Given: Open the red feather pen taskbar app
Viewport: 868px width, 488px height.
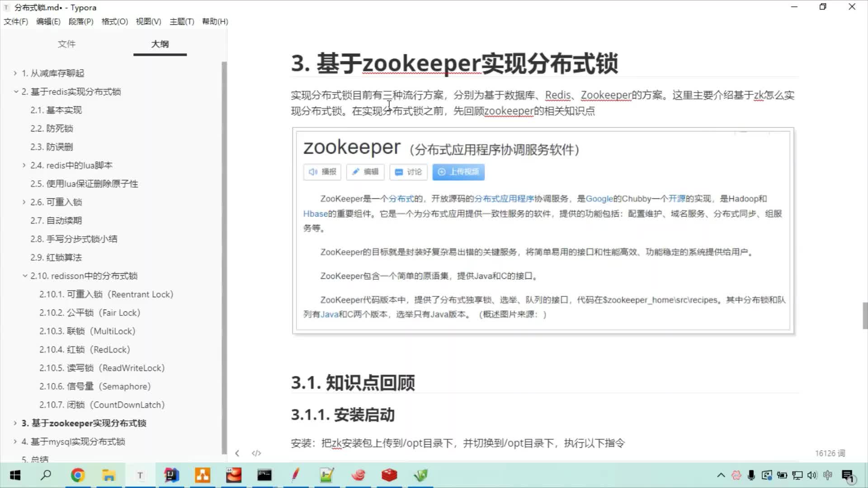Looking at the screenshot, I should (x=296, y=475).
